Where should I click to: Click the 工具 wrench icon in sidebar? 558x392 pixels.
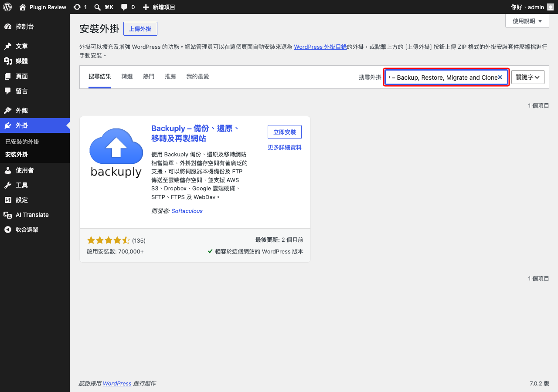point(8,185)
